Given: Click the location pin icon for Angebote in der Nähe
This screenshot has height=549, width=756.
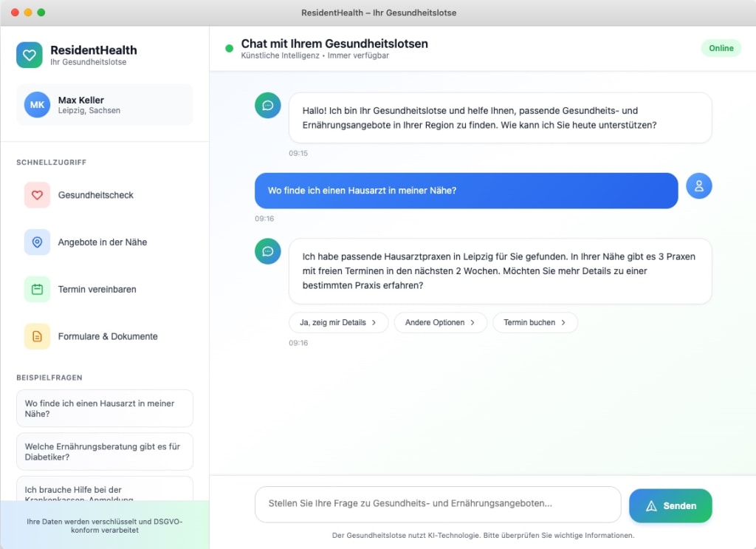Looking at the screenshot, I should tap(38, 242).
